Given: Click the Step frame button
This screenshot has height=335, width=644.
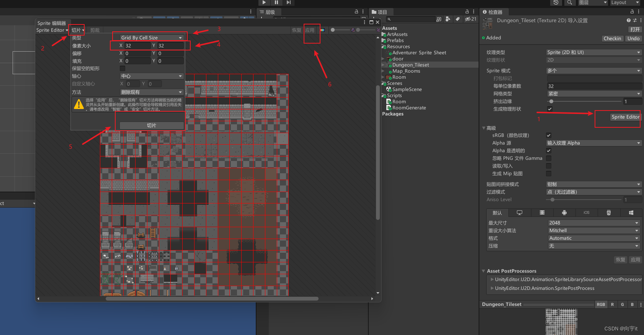Looking at the screenshot, I should coord(289,2).
